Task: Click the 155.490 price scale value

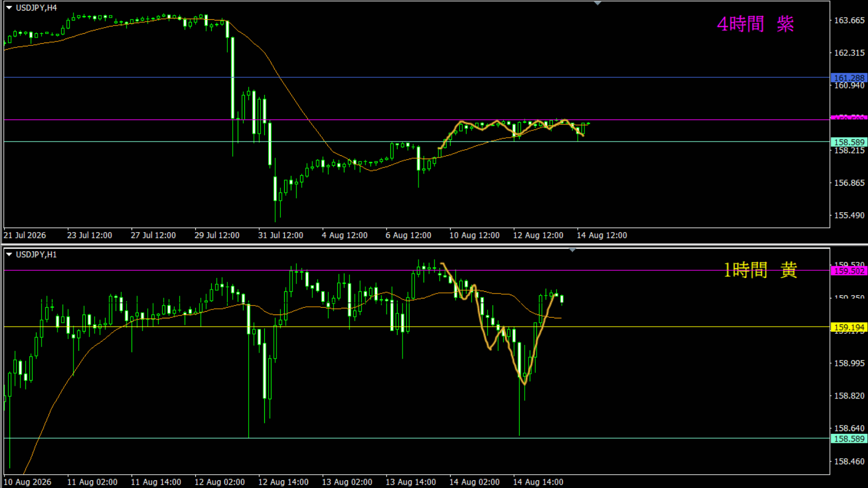Action: point(849,216)
